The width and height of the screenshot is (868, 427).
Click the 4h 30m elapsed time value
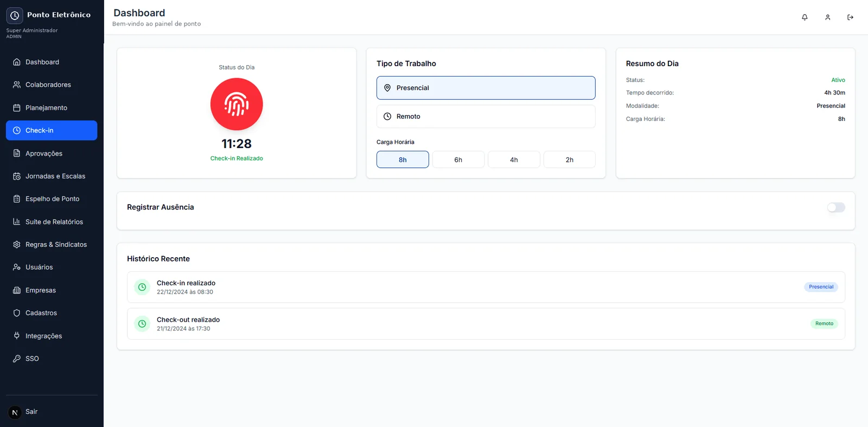coord(834,93)
